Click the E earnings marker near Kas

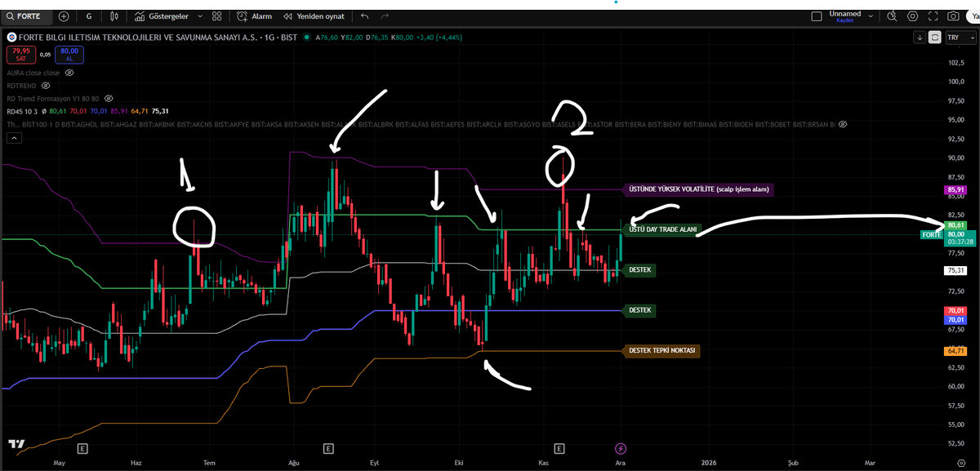[559, 448]
